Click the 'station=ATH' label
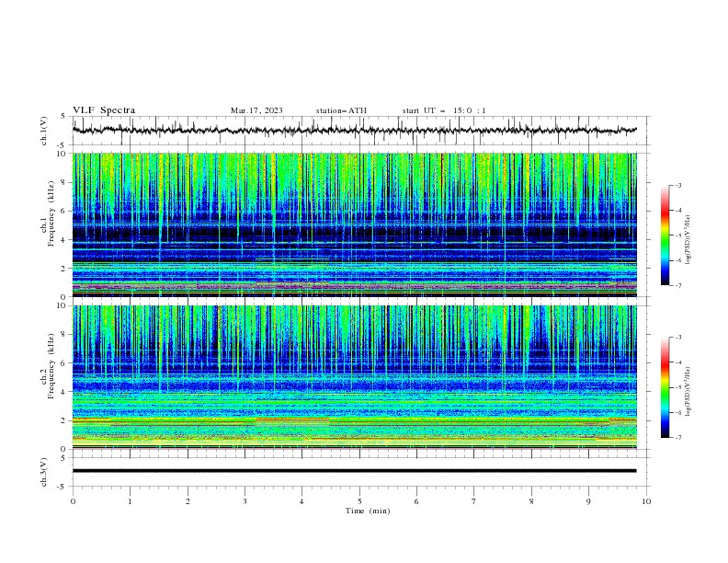This screenshot has width=728, height=563. coord(341,110)
